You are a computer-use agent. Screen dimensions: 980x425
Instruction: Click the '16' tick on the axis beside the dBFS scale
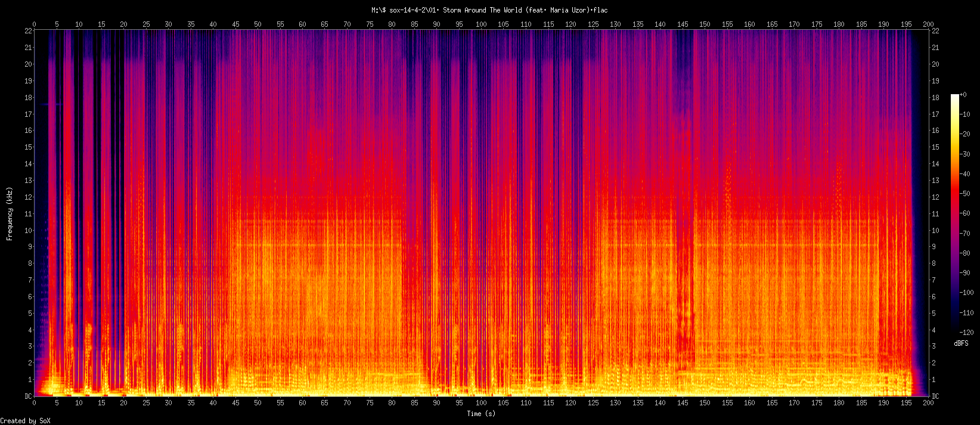click(936, 131)
